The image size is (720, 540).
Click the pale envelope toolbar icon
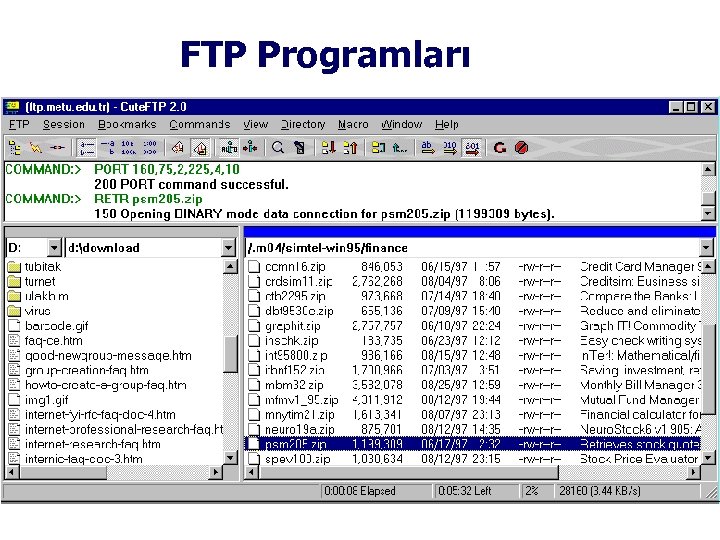pyautogui.click(x=178, y=148)
